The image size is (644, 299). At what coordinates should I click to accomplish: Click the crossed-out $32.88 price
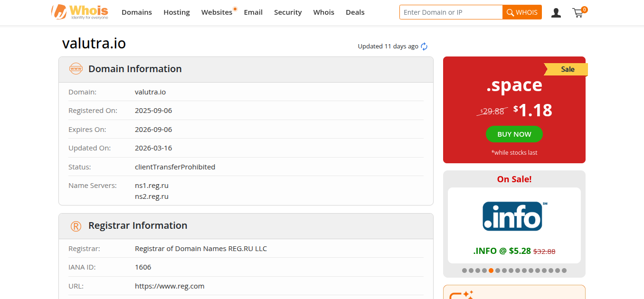[x=544, y=252]
